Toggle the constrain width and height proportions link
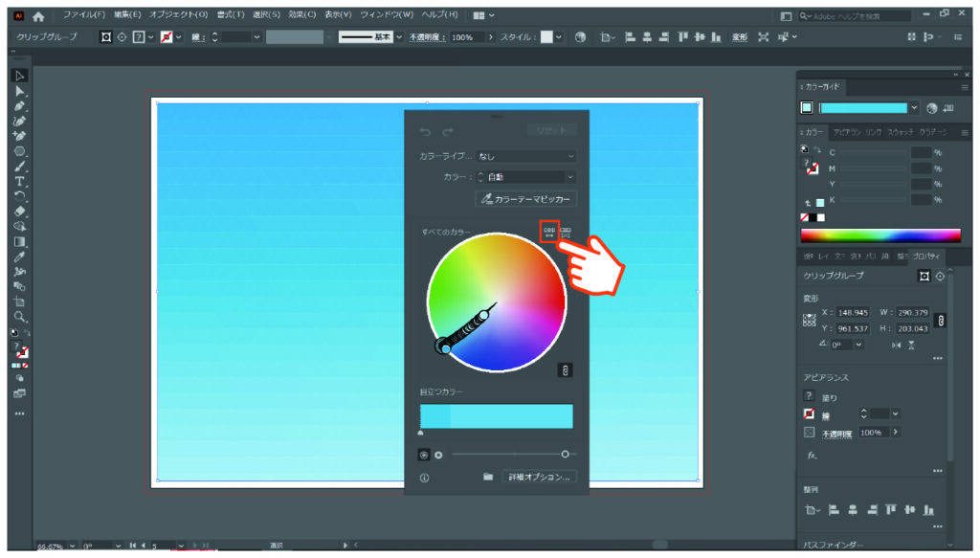Screen dimensions: 980x558 (x=941, y=321)
